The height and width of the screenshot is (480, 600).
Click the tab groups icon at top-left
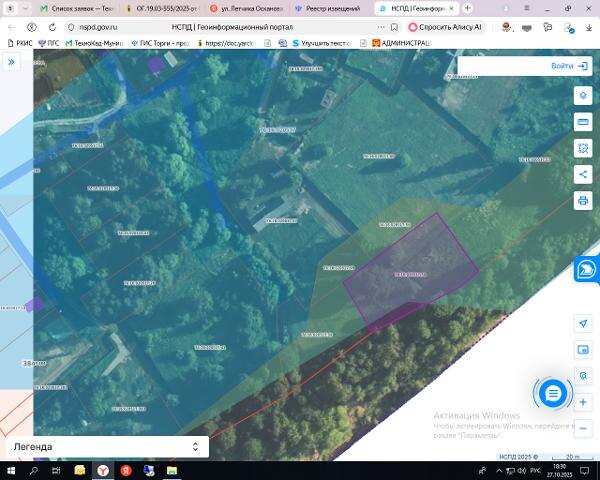click(x=10, y=8)
